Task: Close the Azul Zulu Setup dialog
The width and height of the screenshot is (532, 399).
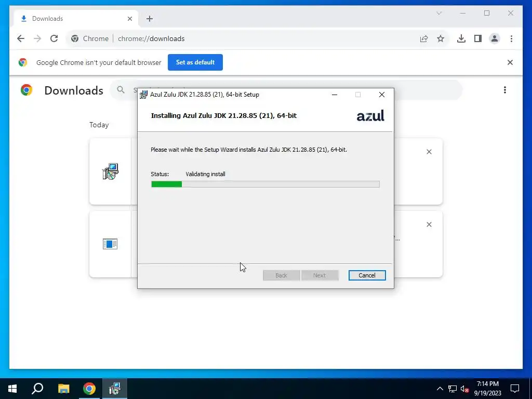Action: point(382,95)
